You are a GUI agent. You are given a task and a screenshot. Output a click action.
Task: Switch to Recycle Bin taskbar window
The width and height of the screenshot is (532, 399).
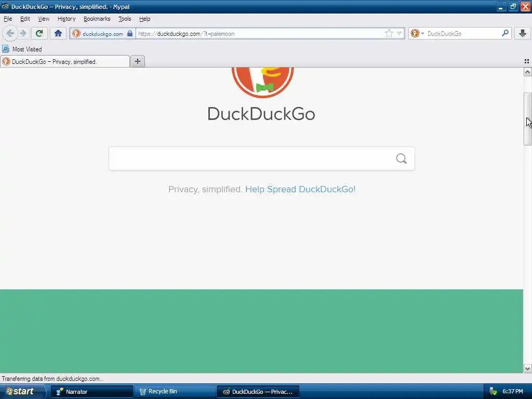(175, 392)
